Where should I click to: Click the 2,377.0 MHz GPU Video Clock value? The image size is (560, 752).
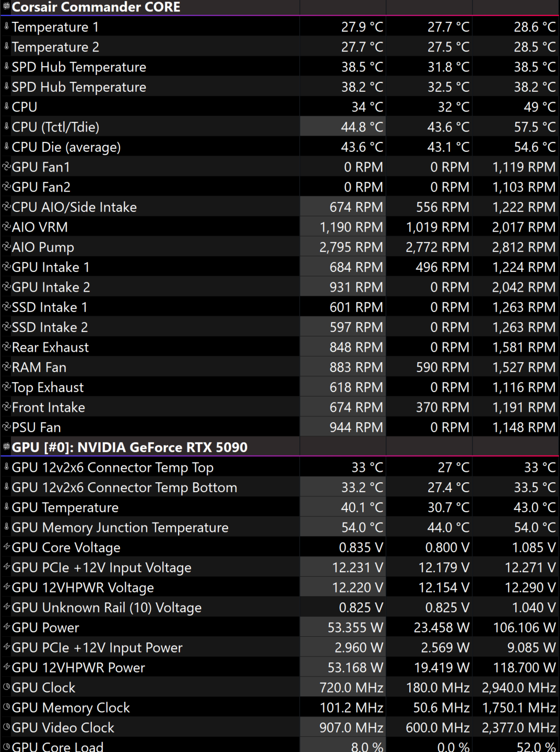519,728
